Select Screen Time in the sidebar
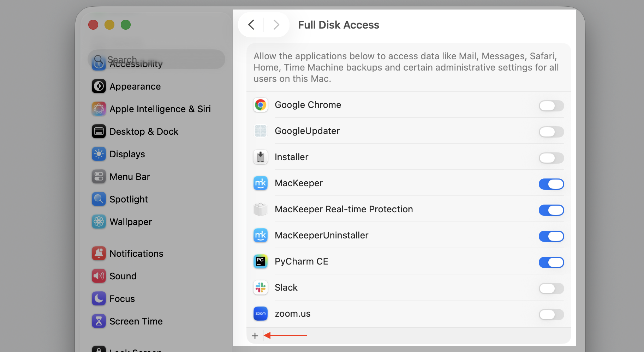 click(x=157, y=321)
